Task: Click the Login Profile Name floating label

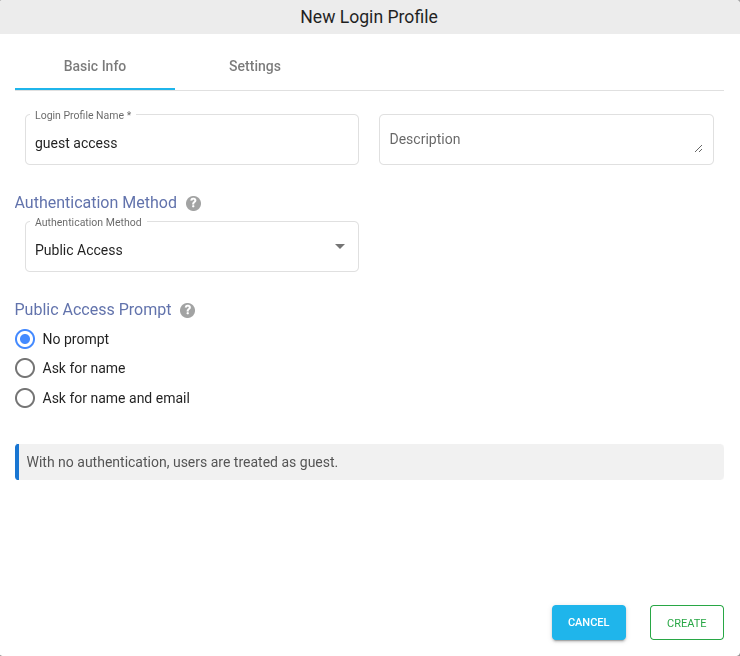Action: pyautogui.click(x=83, y=115)
